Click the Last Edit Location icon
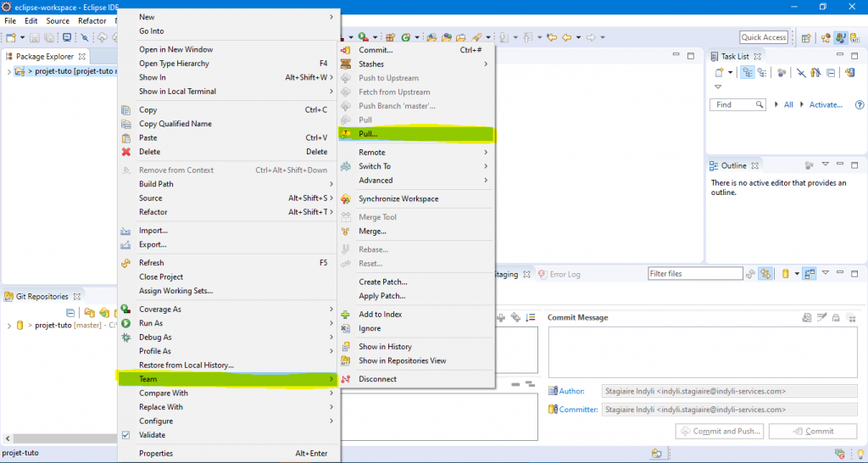The width and height of the screenshot is (868, 463). [551, 37]
